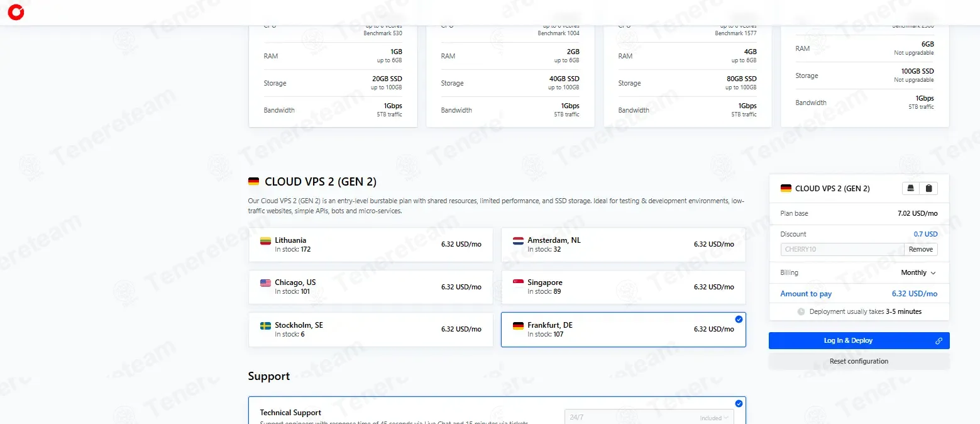This screenshot has height=424, width=980.
Task: Click the '1GB' RAM value
Action: click(x=396, y=52)
